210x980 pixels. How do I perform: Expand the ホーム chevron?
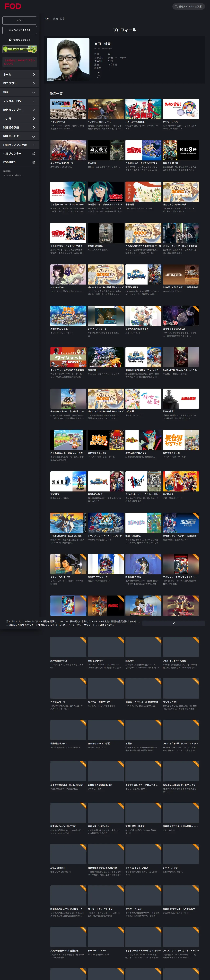click(x=34, y=75)
